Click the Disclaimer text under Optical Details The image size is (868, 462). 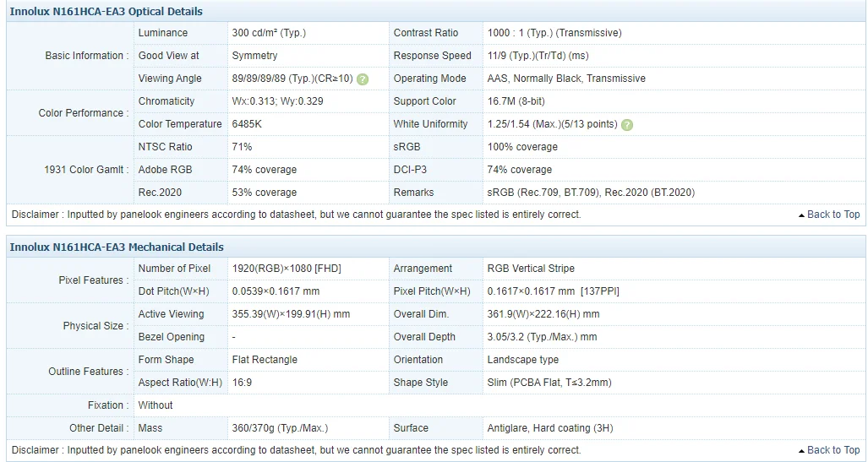coord(296,215)
